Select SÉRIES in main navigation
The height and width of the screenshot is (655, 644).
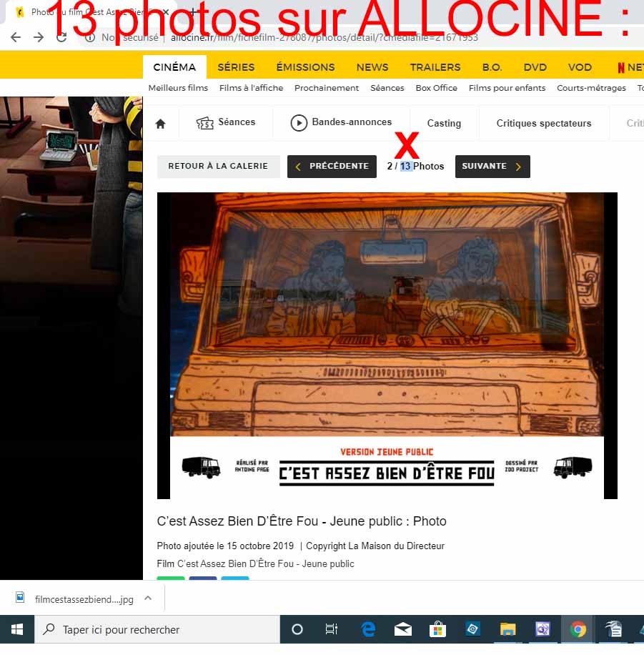tap(236, 67)
